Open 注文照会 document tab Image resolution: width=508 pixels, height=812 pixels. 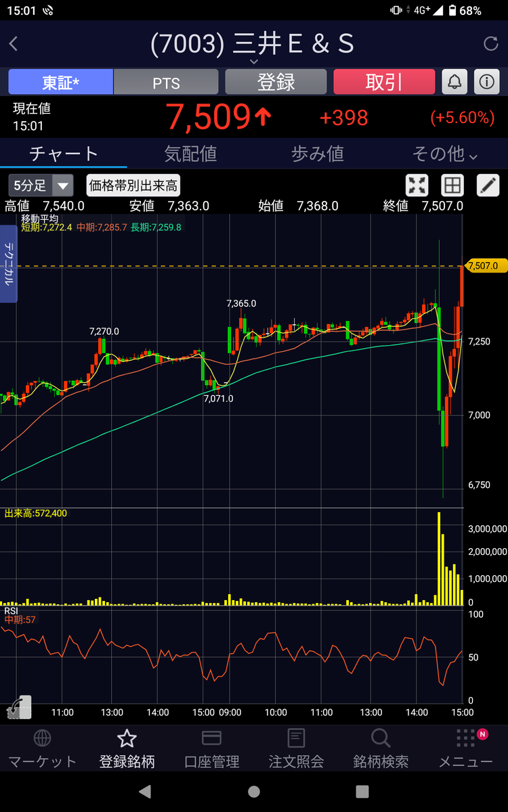tap(296, 750)
